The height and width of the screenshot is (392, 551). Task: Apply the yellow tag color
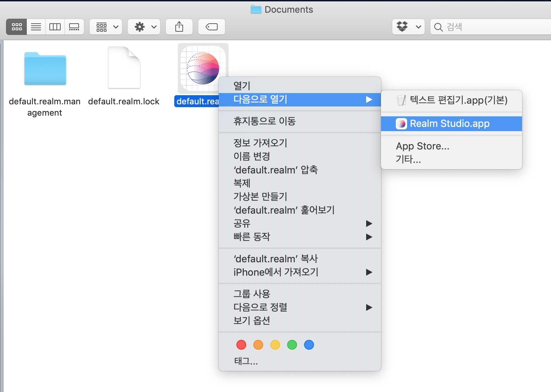pos(275,345)
